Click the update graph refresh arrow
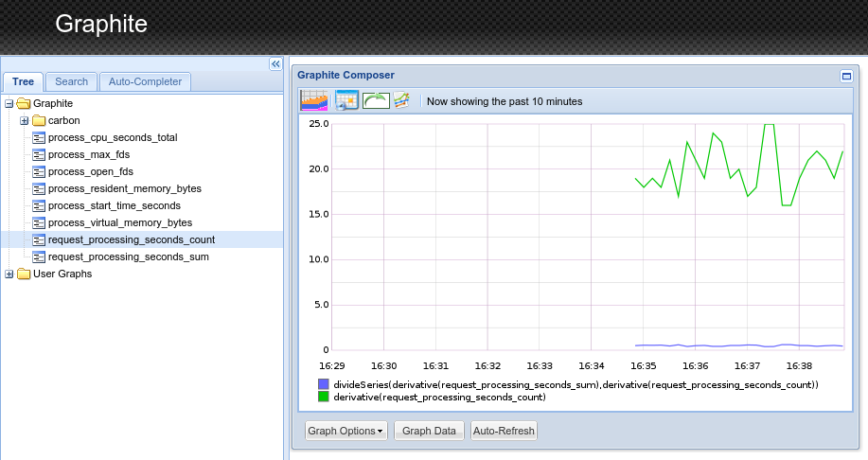The width and height of the screenshot is (868, 460). (x=377, y=100)
